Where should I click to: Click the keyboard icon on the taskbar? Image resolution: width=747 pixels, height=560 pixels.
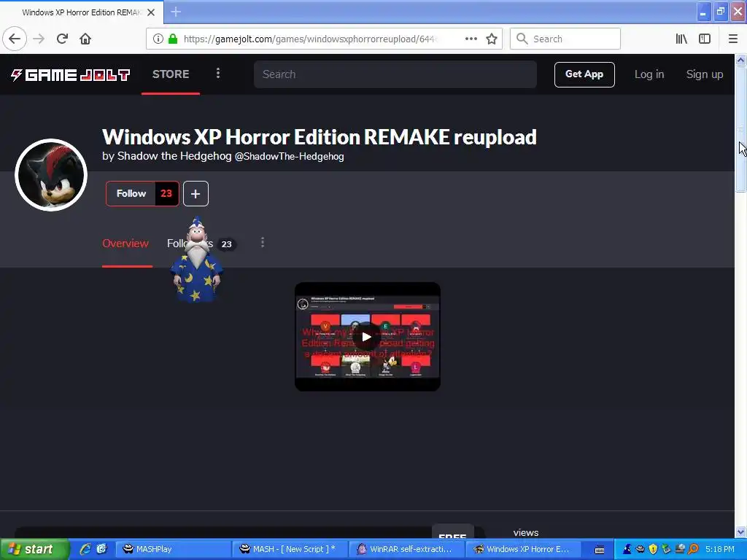pyautogui.click(x=600, y=550)
